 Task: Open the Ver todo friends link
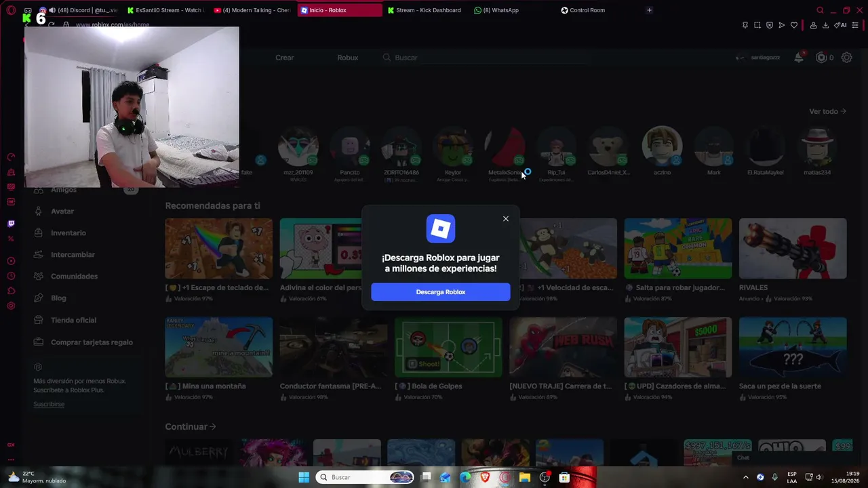[827, 111]
